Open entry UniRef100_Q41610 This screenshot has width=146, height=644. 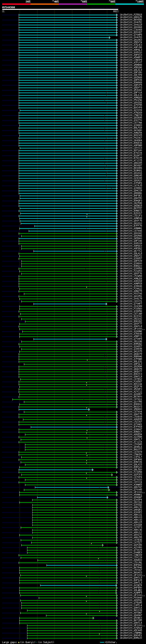click(131, 223)
